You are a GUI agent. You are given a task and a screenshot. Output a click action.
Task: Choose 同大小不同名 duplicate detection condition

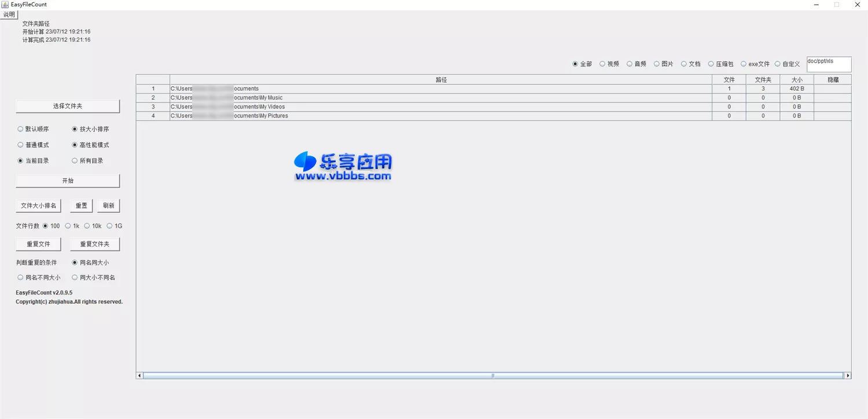[75, 277]
